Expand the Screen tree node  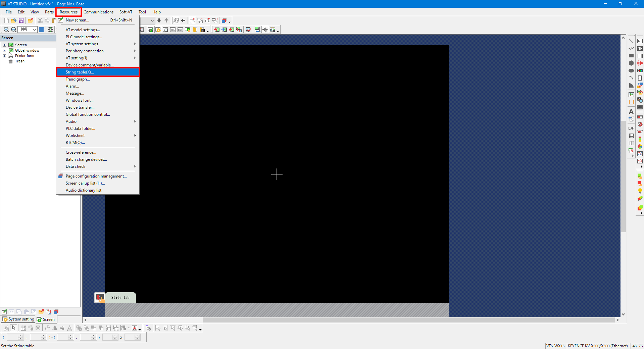point(5,45)
